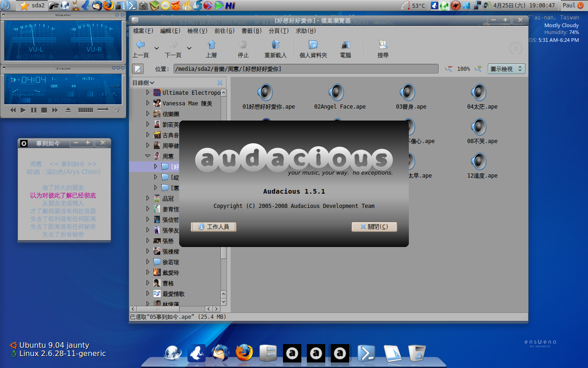Screen dimensions: 588x368
Task: Open the 編輯(E) menu
Action: pyautogui.click(x=170, y=31)
